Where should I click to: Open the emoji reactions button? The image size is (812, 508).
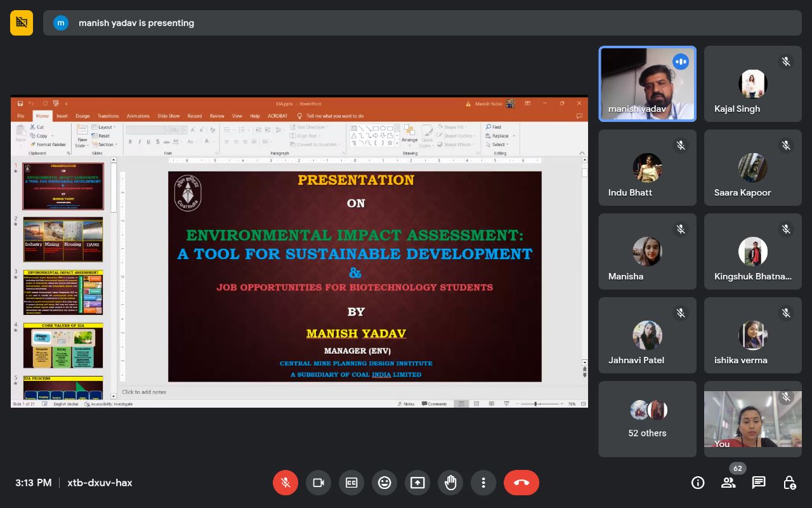[x=384, y=483]
